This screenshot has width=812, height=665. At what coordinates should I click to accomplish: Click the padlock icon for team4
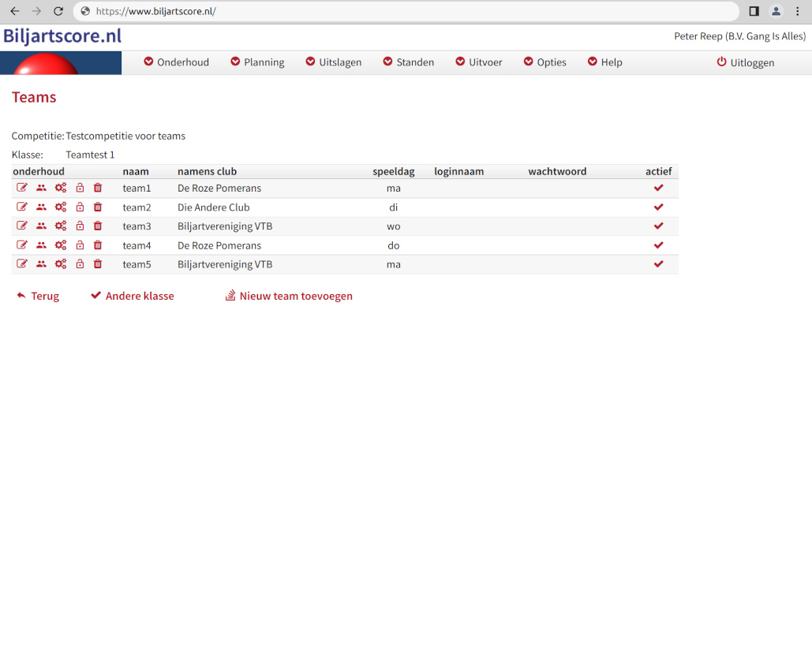point(80,245)
